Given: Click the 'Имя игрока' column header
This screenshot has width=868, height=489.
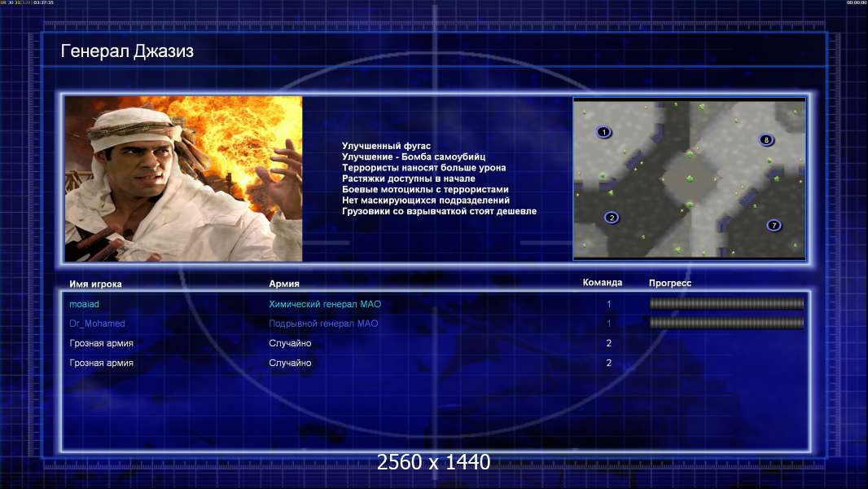Looking at the screenshot, I should [x=95, y=284].
